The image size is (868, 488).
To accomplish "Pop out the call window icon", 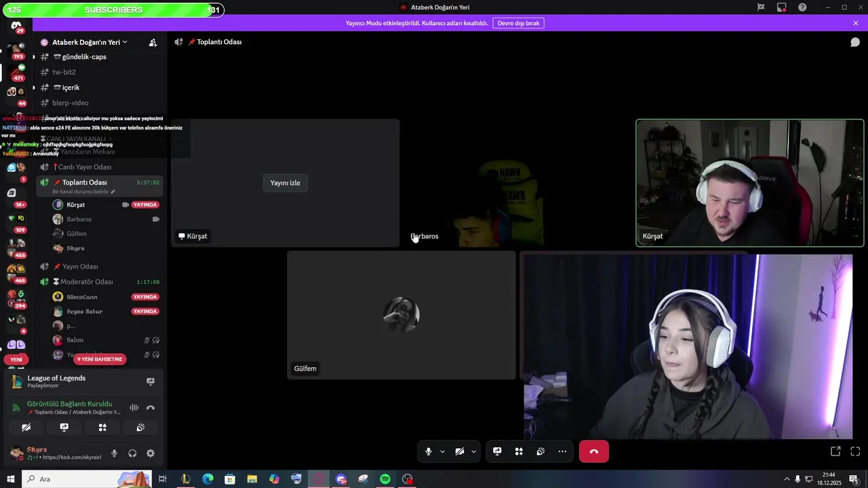I will pyautogui.click(x=835, y=451).
